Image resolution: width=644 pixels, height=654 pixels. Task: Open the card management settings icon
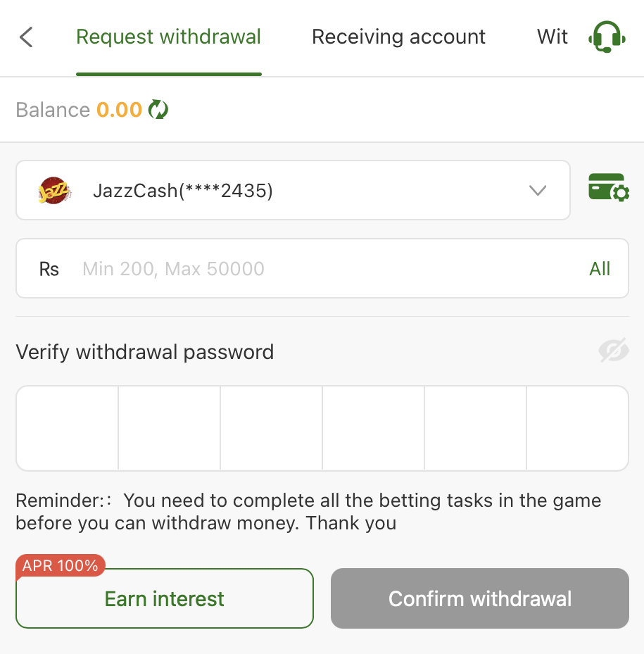click(x=608, y=188)
